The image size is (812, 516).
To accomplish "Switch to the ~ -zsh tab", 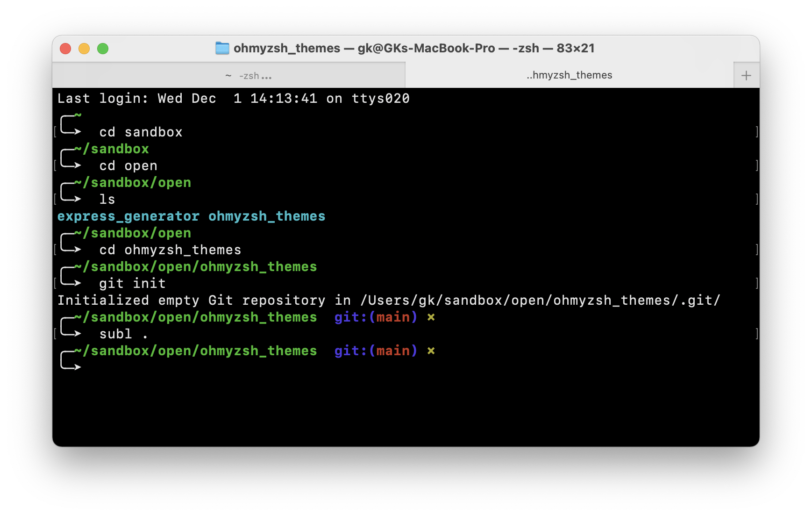I will pos(228,75).
